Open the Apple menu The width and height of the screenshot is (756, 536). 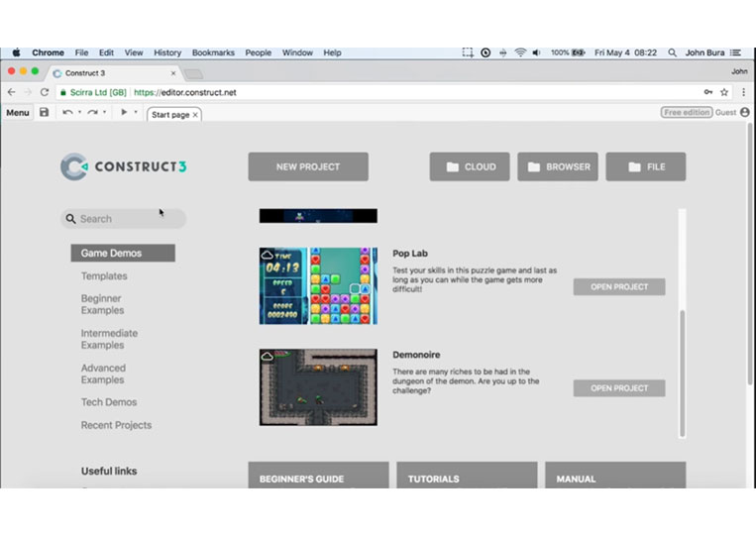(17, 53)
